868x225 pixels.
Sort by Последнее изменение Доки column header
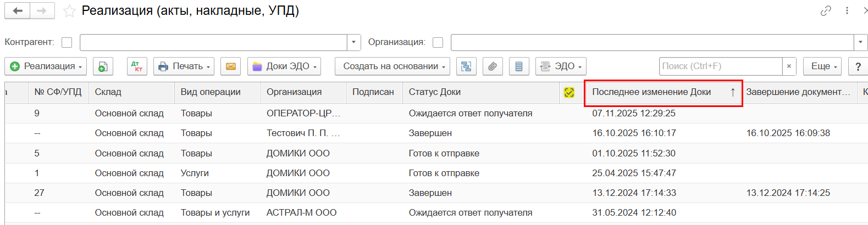pyautogui.click(x=651, y=92)
